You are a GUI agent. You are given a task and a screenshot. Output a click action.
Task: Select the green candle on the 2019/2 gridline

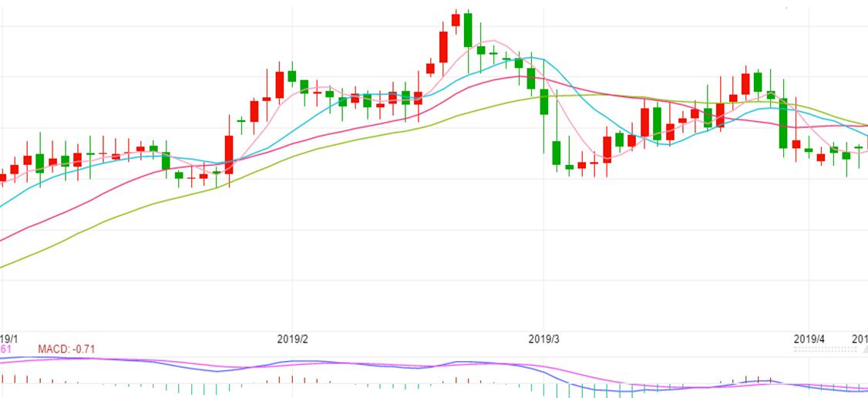[x=292, y=76]
